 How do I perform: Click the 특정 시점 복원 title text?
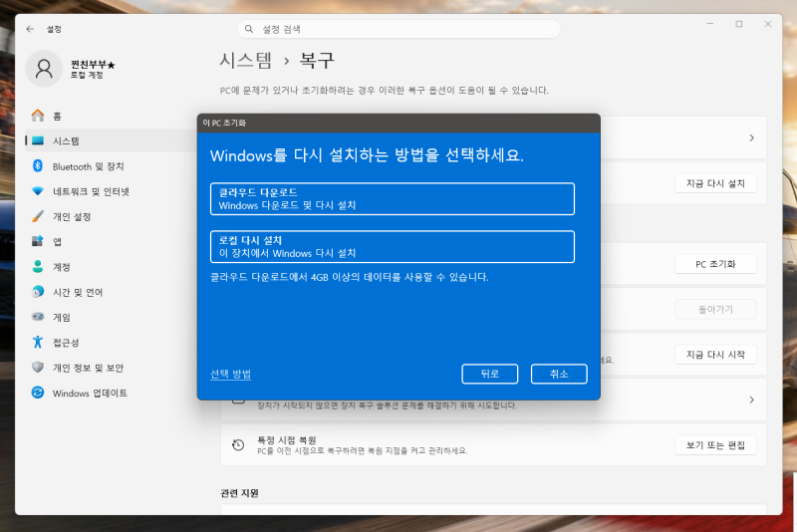click(x=287, y=440)
